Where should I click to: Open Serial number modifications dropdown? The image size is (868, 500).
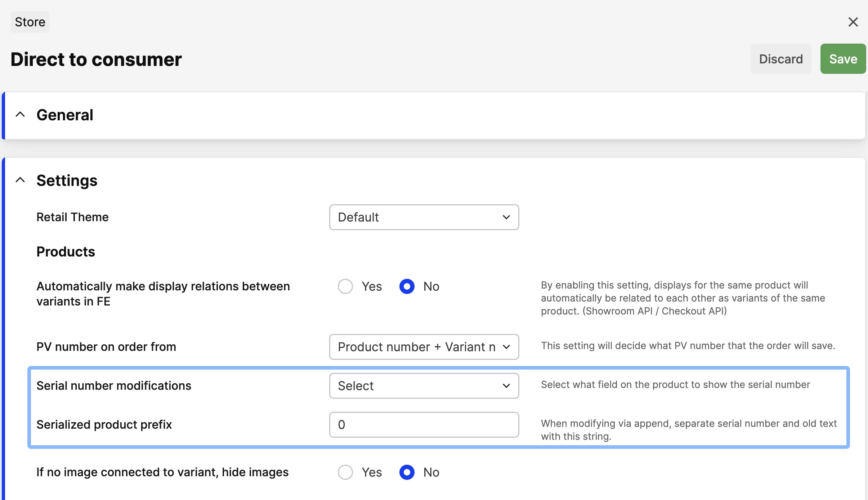pos(424,386)
